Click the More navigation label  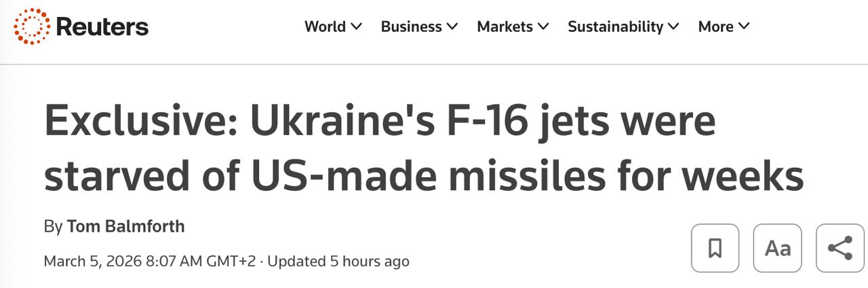coord(715,26)
